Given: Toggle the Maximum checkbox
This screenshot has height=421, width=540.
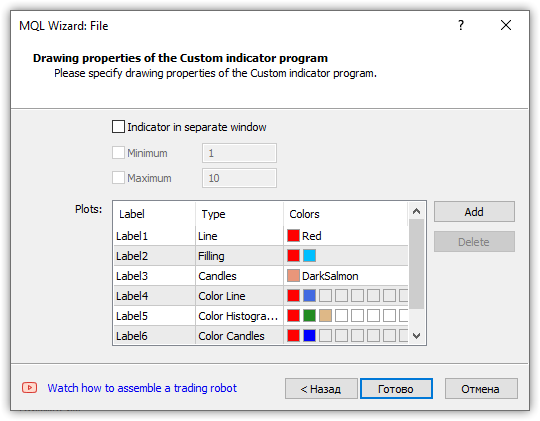Looking at the screenshot, I should [x=118, y=178].
